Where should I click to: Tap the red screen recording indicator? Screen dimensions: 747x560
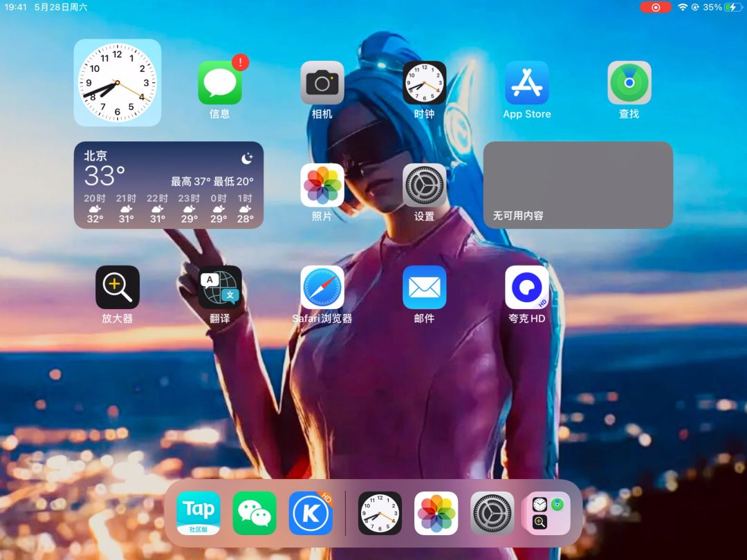(x=656, y=7)
